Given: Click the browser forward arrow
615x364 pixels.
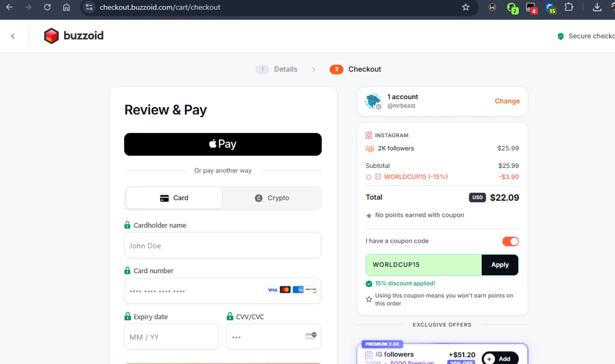Looking at the screenshot, I should click(x=28, y=7).
